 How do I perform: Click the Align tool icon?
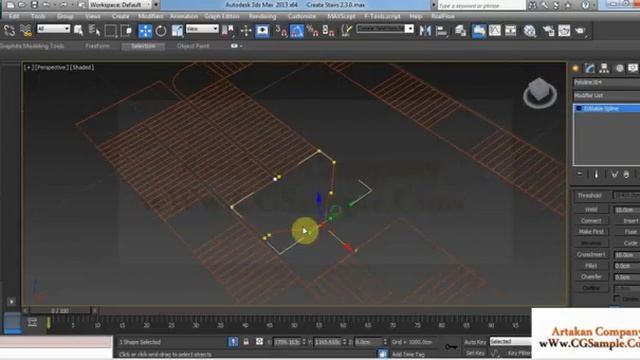tap(441, 31)
